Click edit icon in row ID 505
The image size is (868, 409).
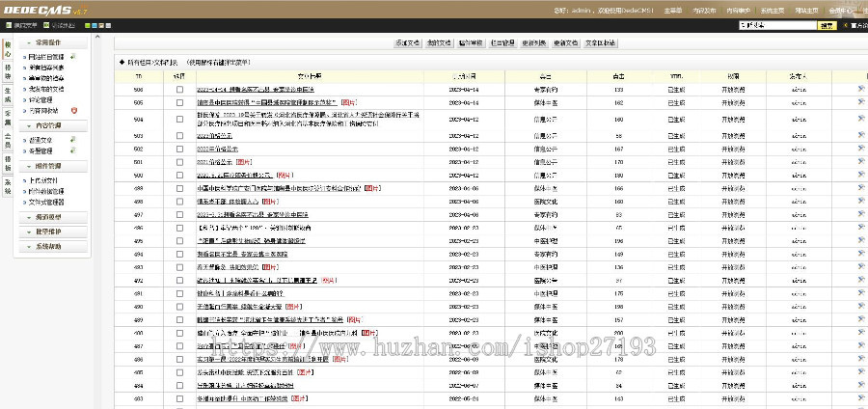coord(861,102)
